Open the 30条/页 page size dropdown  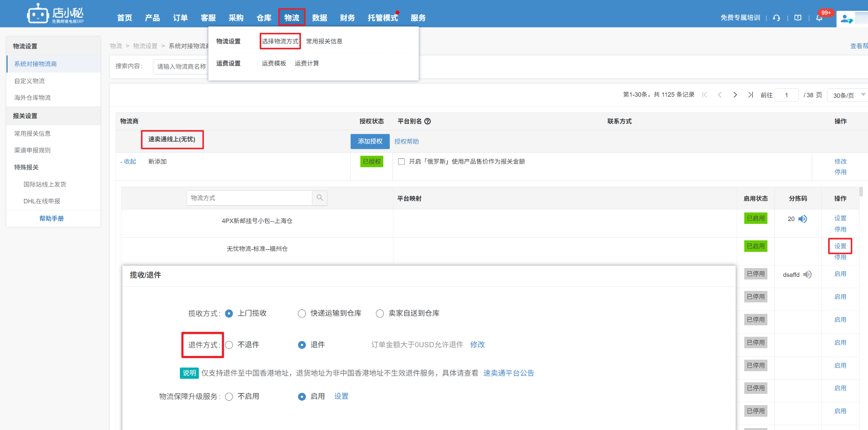pyautogui.click(x=848, y=95)
